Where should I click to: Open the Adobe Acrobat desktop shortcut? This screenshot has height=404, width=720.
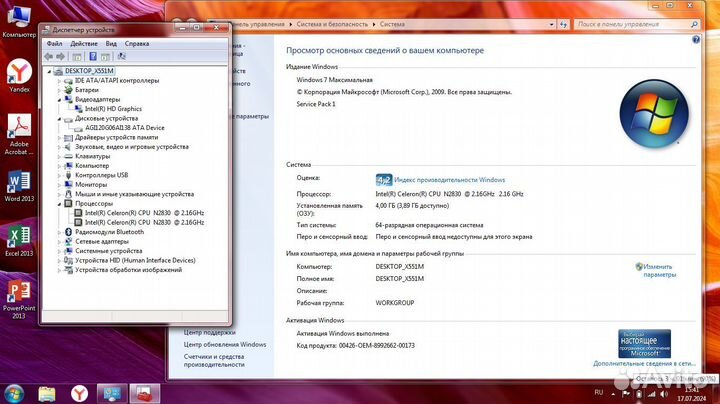19,135
